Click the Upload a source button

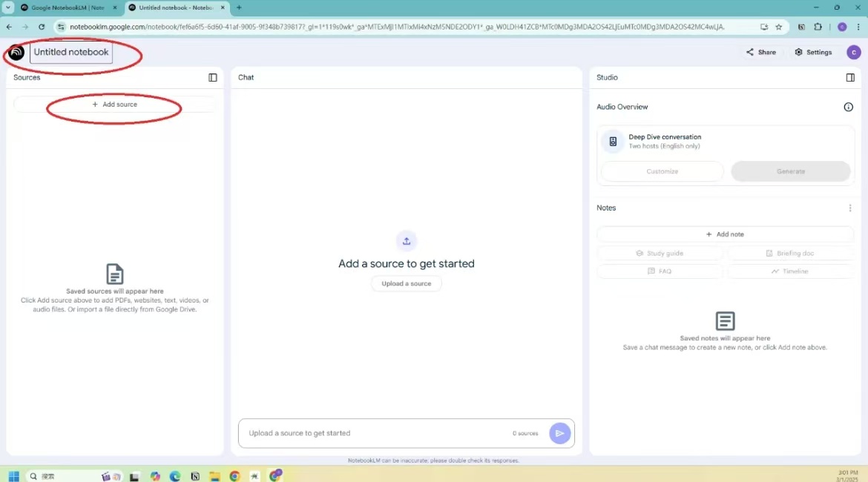coord(407,283)
